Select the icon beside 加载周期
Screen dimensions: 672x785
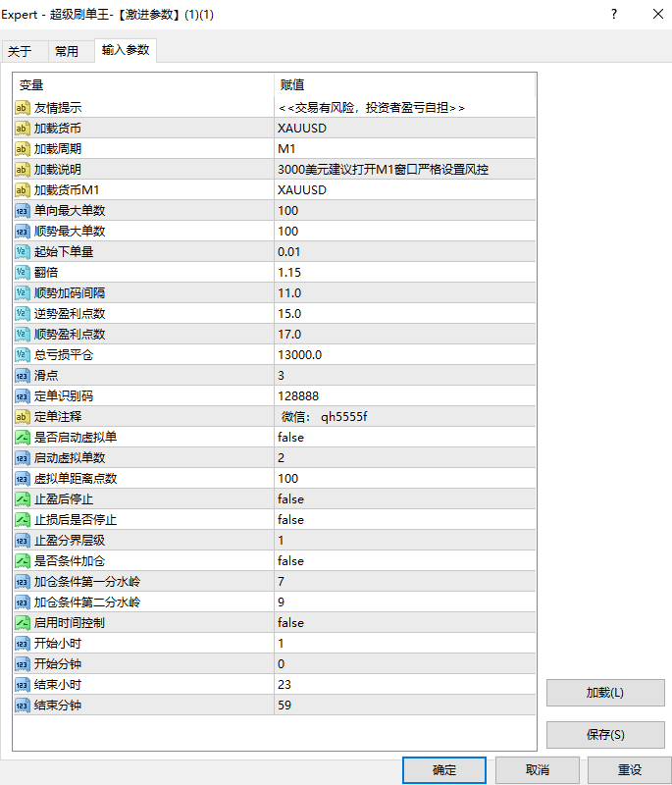point(22,149)
